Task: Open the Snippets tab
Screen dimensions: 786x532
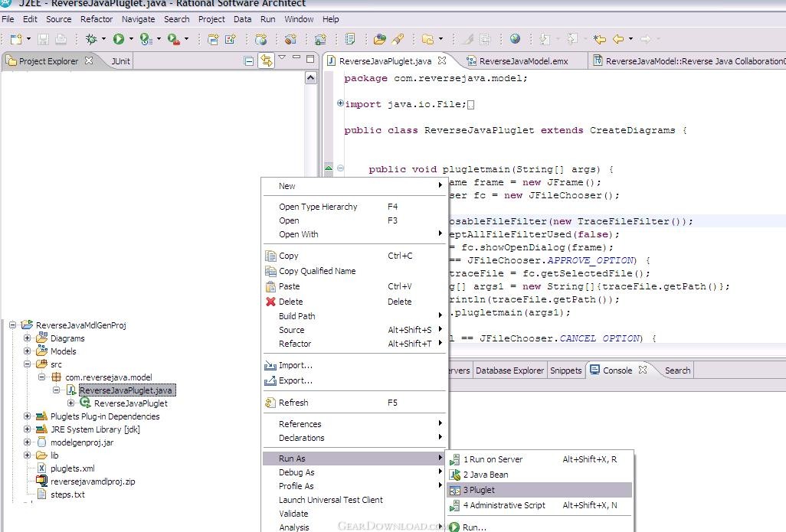Action: pos(565,370)
